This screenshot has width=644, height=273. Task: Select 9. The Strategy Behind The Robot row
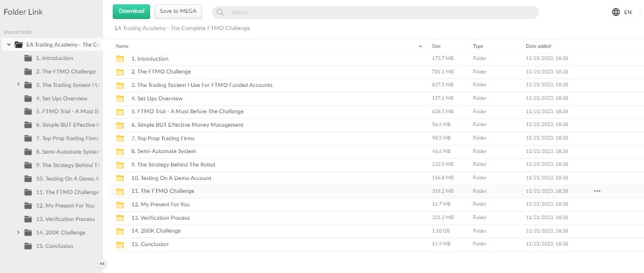tap(378, 165)
